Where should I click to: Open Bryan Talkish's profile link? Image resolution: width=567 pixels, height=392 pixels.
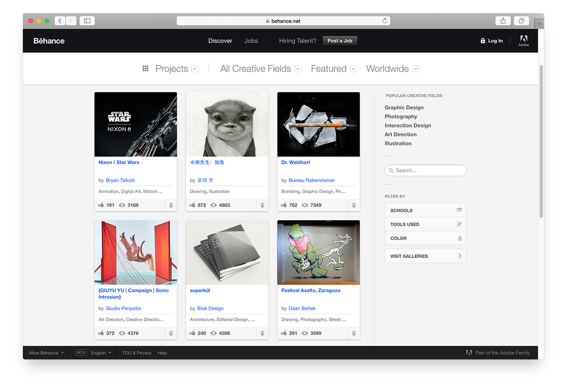[120, 181]
